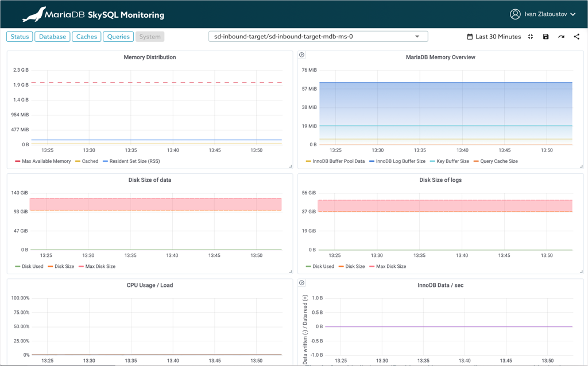
Task: Click Max Available Memory red legend swatch
Action: (x=18, y=161)
